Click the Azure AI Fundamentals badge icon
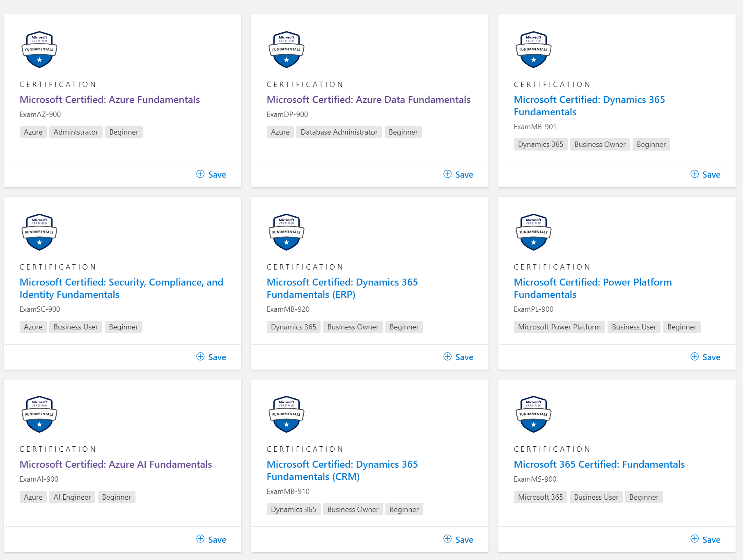 pos(39,414)
